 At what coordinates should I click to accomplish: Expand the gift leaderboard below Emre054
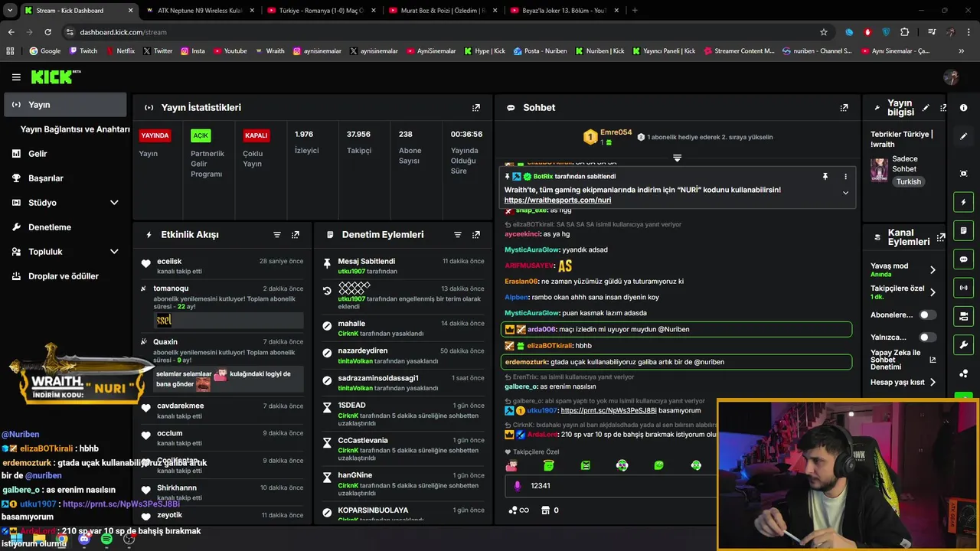click(x=677, y=158)
